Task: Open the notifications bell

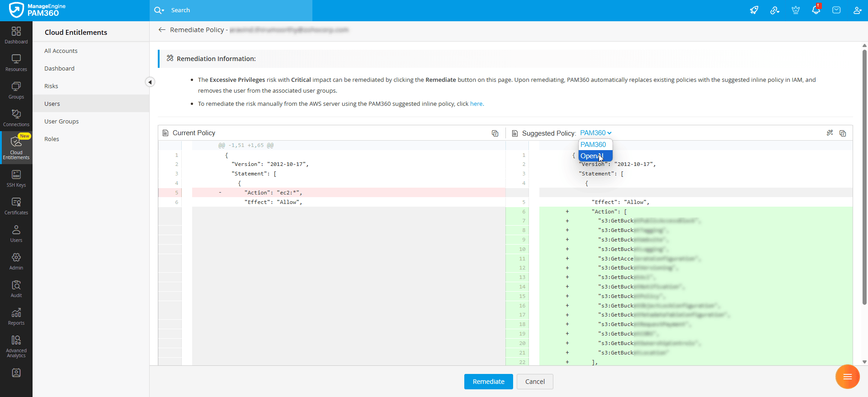Action: point(816,10)
